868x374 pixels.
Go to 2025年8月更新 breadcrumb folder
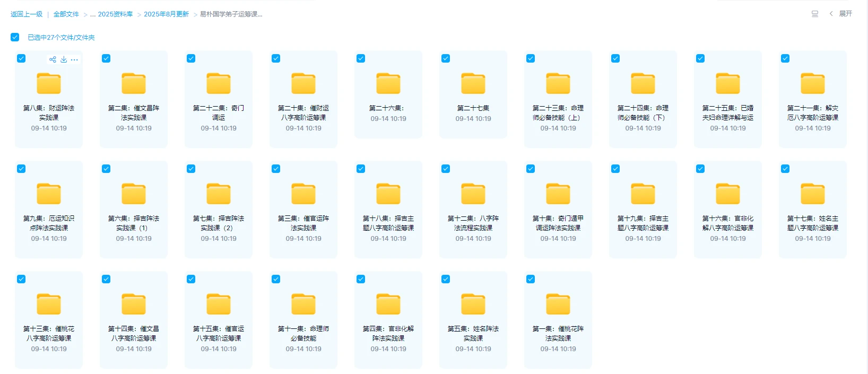coord(166,14)
